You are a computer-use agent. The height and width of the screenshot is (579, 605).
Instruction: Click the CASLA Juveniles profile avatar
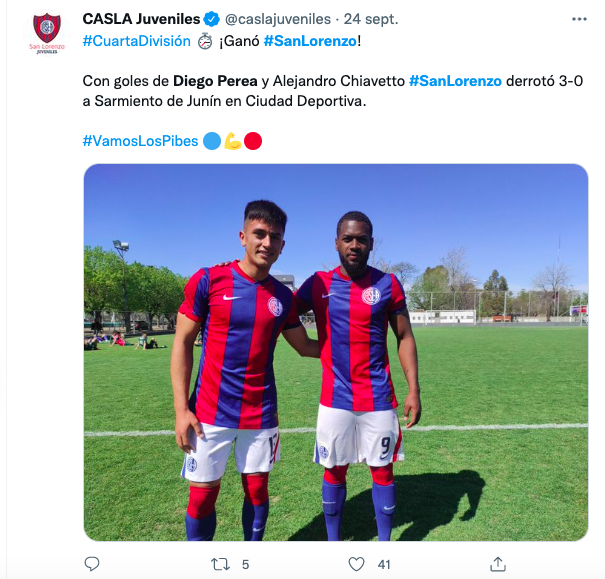(47, 33)
